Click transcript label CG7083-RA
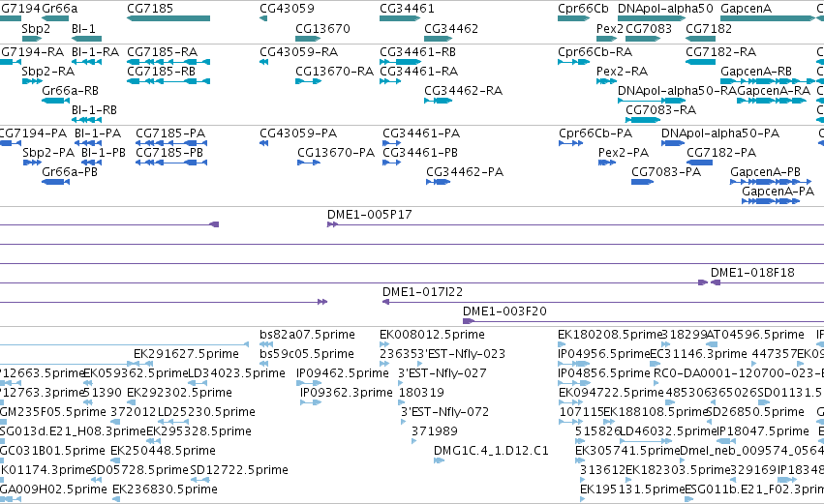The width and height of the screenshot is (824, 504). tap(661, 109)
